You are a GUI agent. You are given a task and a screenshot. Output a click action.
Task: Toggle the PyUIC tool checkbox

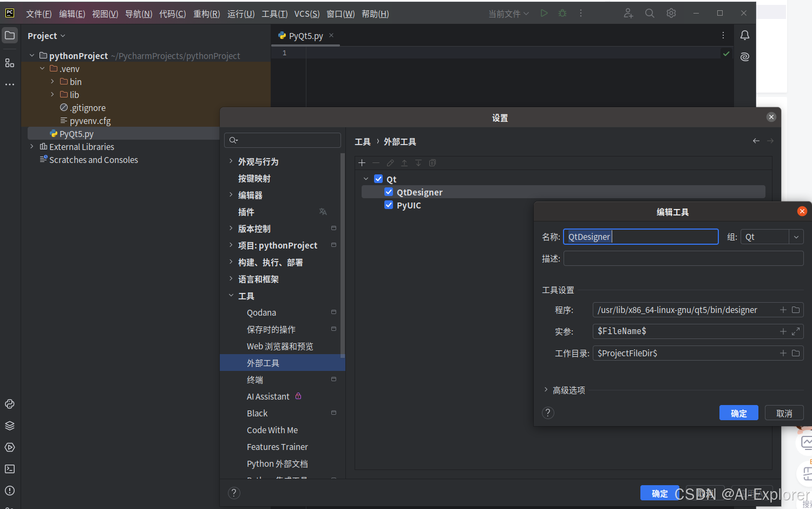pyautogui.click(x=389, y=205)
